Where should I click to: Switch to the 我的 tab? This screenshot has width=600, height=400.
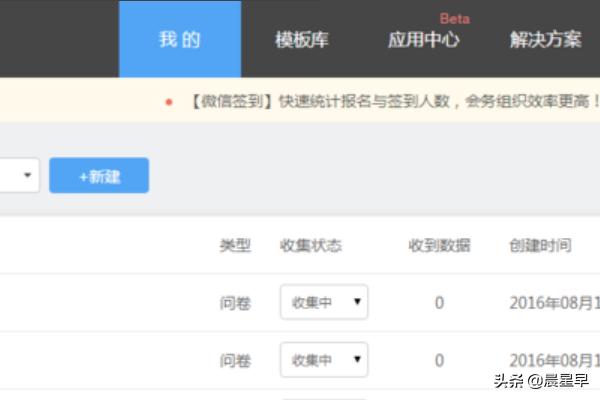[x=179, y=40]
